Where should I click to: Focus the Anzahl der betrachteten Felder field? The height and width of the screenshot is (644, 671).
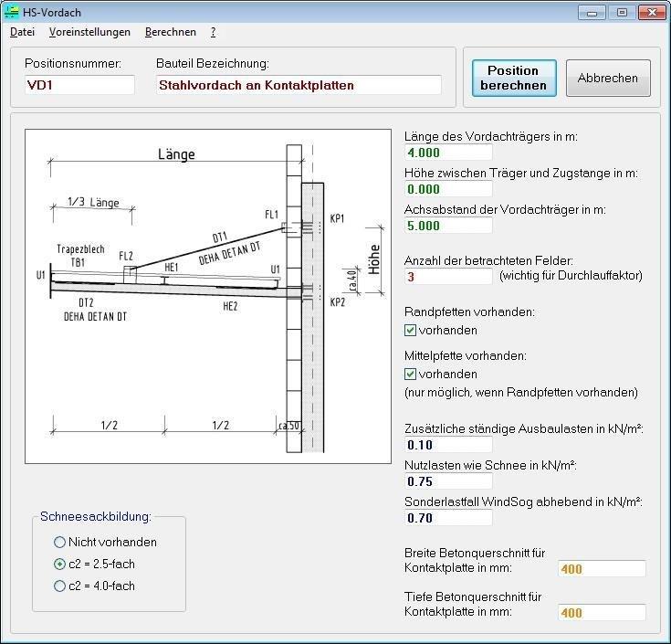coord(448,277)
